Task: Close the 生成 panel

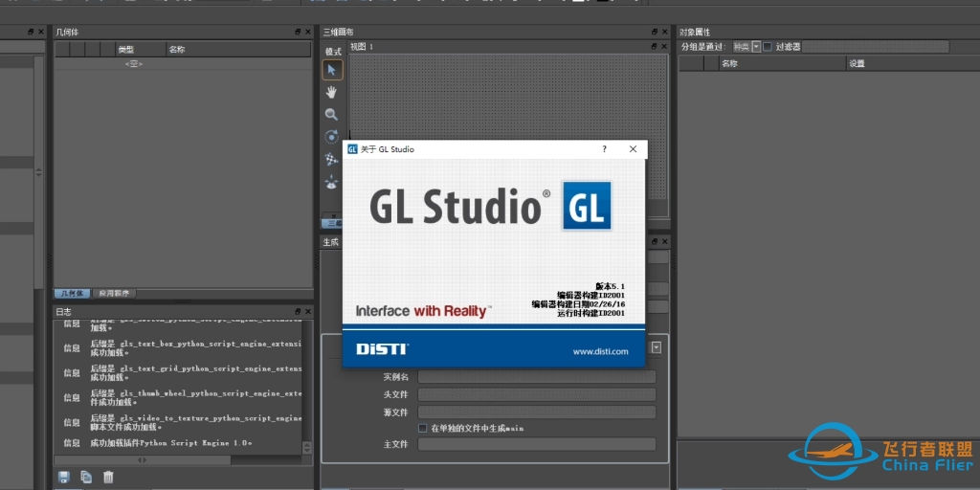Action: [x=664, y=241]
